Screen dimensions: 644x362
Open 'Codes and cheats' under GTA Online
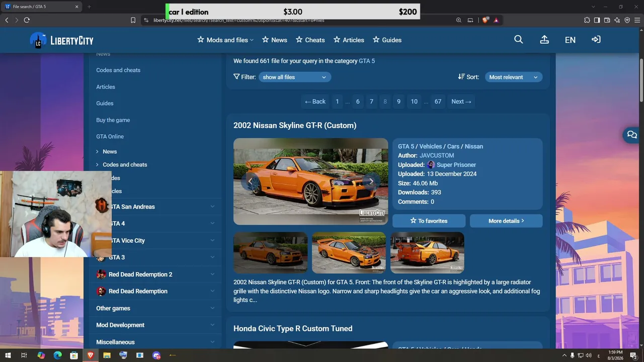click(x=125, y=165)
